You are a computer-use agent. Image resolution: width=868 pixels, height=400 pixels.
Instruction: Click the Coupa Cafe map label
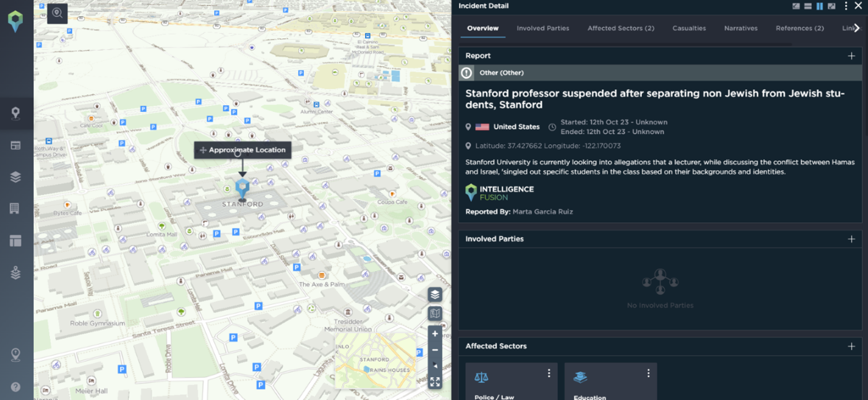point(392,202)
